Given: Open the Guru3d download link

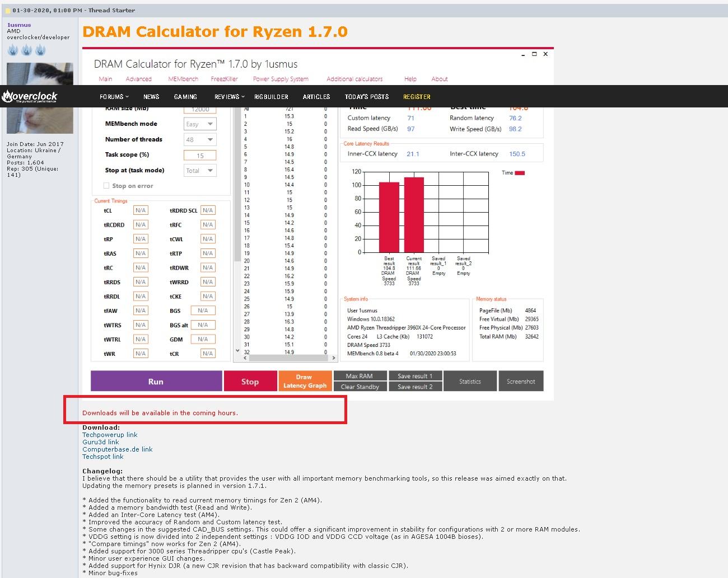Looking at the screenshot, I should click(101, 442).
